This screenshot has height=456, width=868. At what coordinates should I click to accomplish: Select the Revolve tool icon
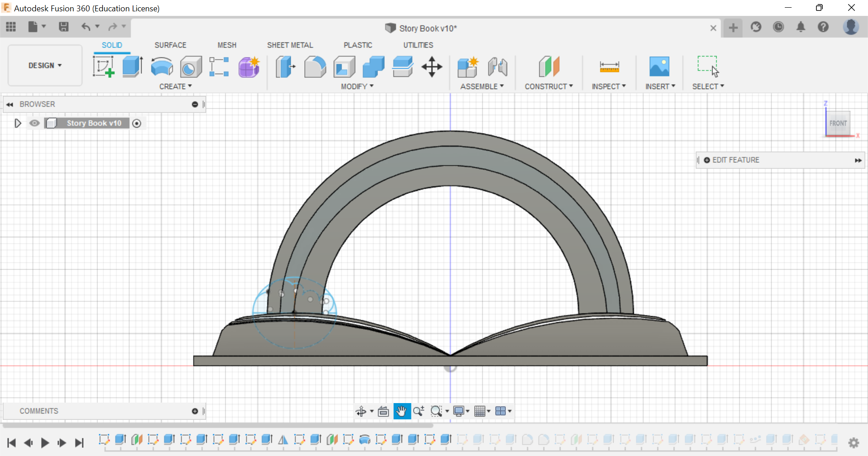162,67
